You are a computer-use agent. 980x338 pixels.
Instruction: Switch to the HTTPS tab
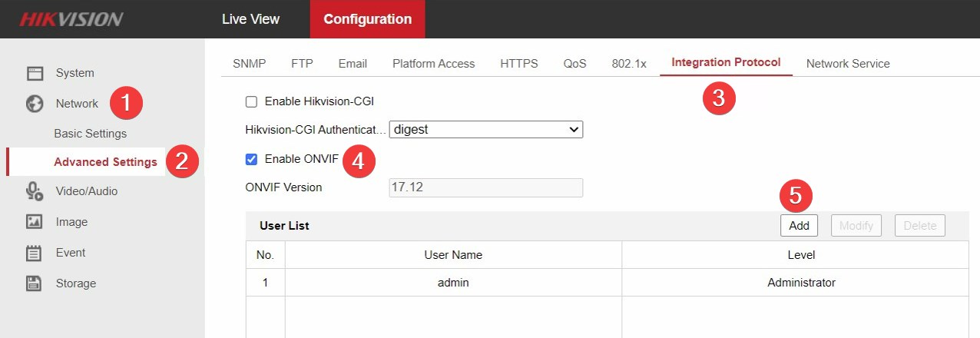518,64
